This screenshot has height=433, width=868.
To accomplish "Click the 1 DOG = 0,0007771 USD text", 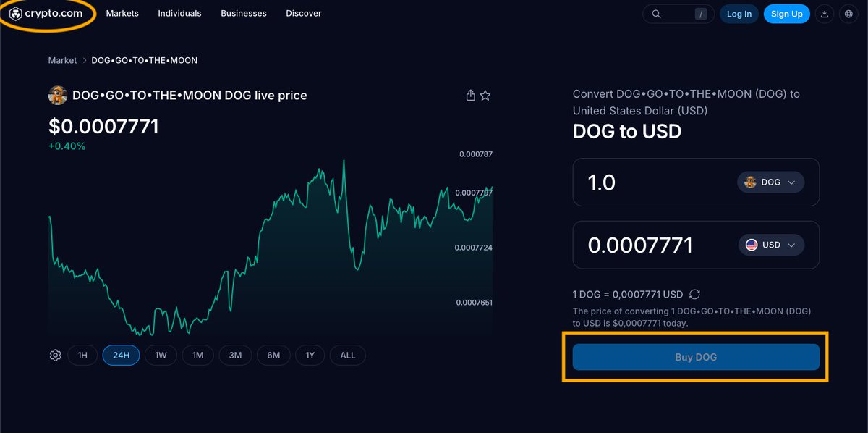I will (x=628, y=295).
